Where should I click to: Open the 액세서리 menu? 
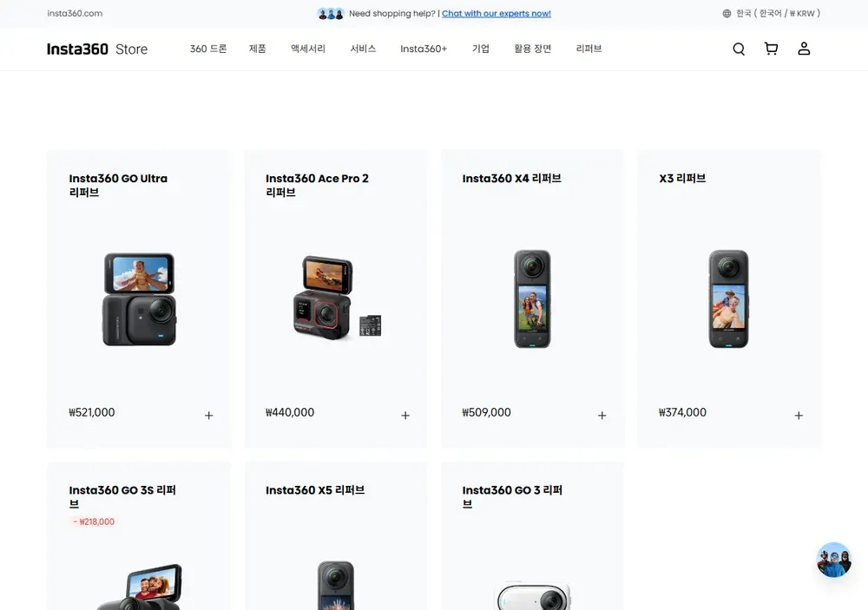308,49
